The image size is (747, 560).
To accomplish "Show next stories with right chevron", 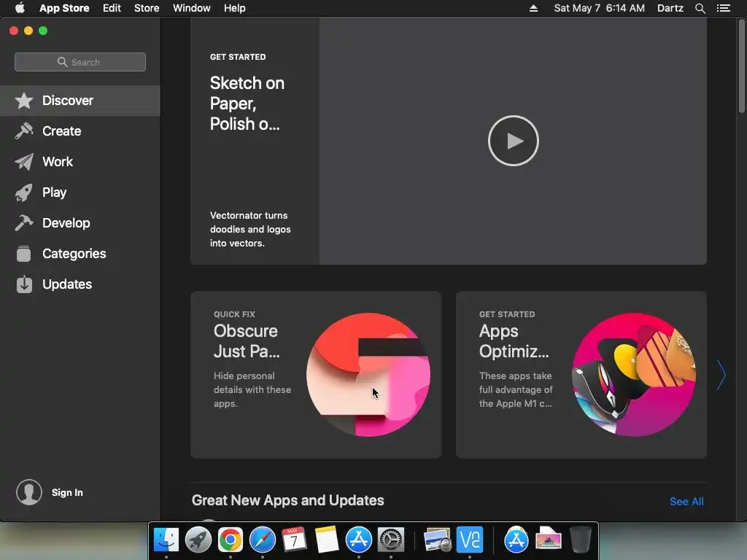I will pos(721,375).
